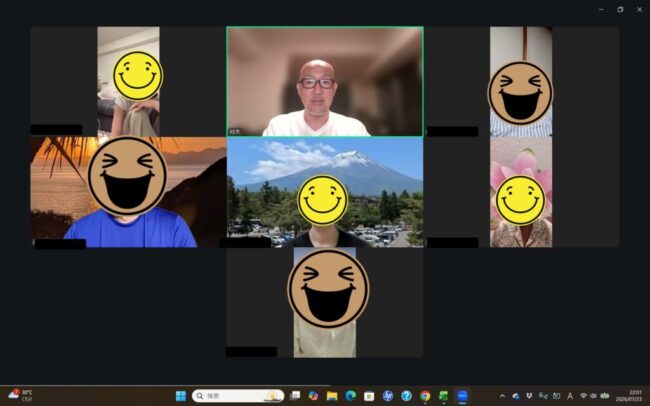Image resolution: width=650 pixels, height=406 pixels.
Task: Switch to the active Zoom taskbar icon
Action: 462,396
